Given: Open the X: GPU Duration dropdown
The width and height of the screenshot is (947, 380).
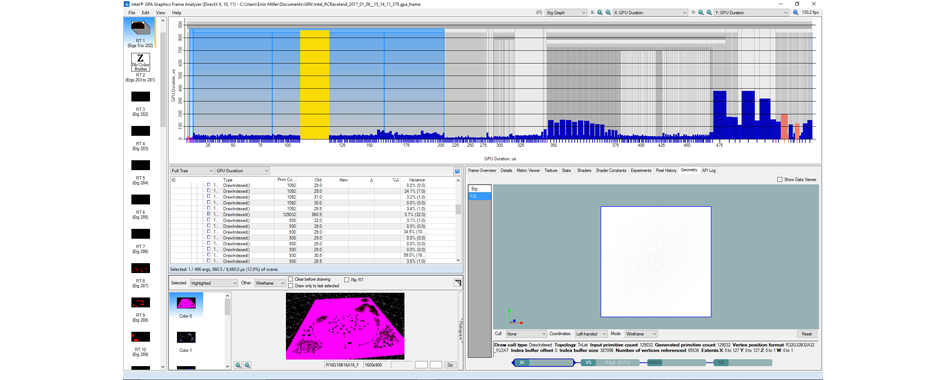Looking at the screenshot, I should pyautogui.click(x=650, y=12).
